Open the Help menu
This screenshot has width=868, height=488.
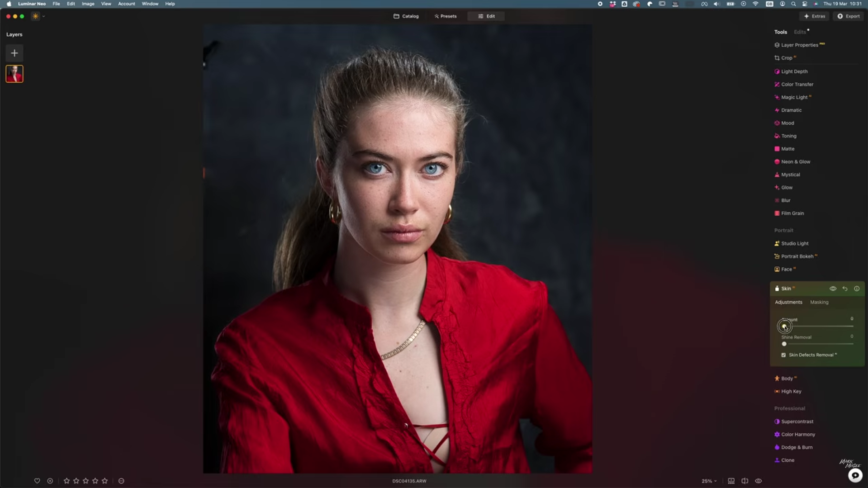pyautogui.click(x=170, y=4)
